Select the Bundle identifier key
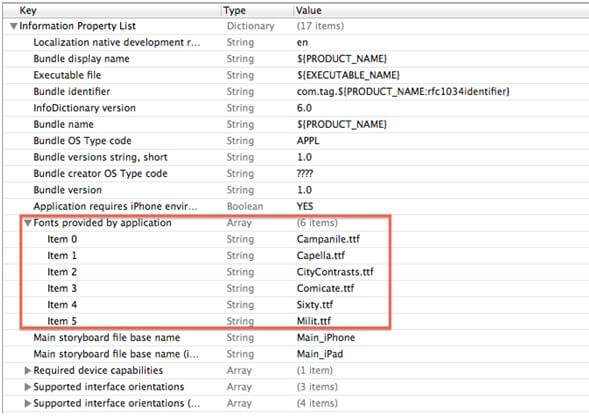The width and height of the screenshot is (589, 420). pyautogui.click(x=72, y=92)
